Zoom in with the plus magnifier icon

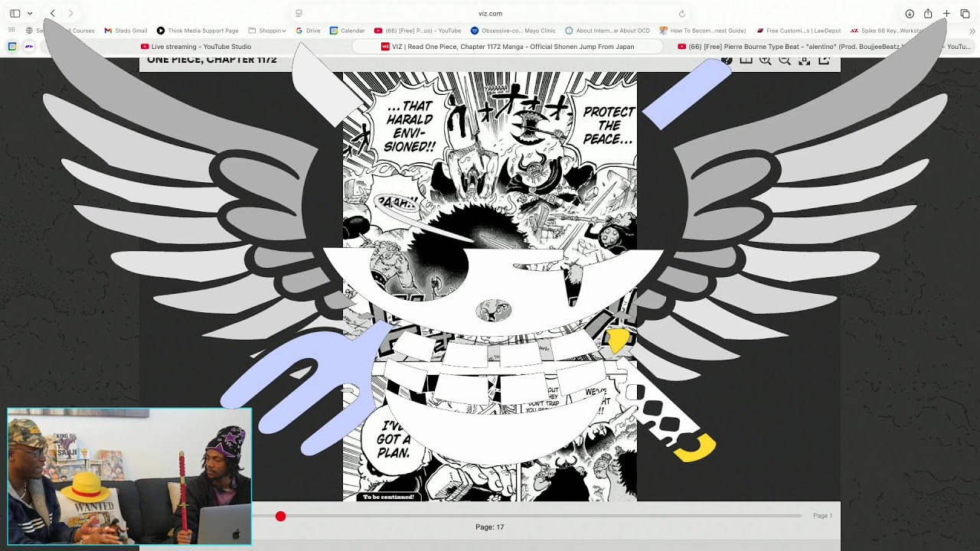coord(766,60)
